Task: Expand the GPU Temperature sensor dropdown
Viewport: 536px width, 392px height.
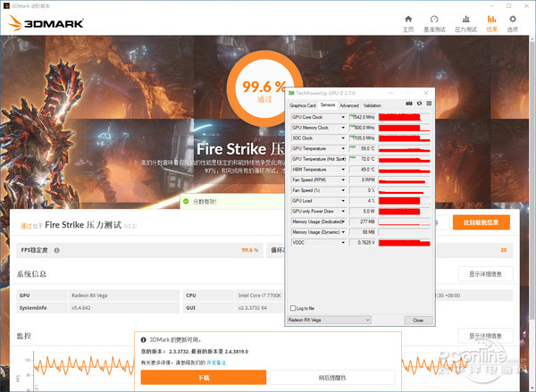Action: pos(343,148)
